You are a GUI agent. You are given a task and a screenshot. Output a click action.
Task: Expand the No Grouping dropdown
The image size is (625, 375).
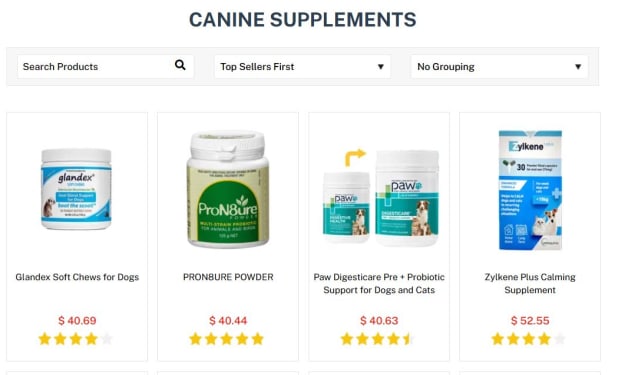pyautogui.click(x=499, y=67)
